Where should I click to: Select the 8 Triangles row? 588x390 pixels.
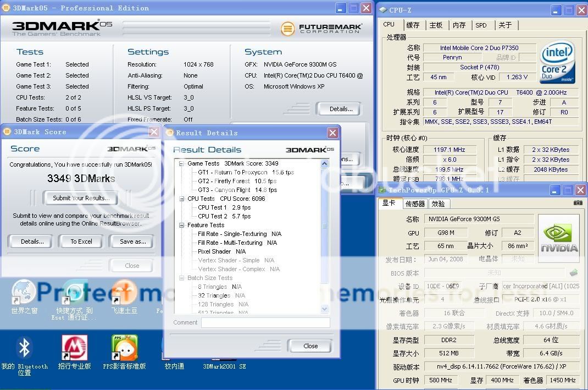coord(220,287)
